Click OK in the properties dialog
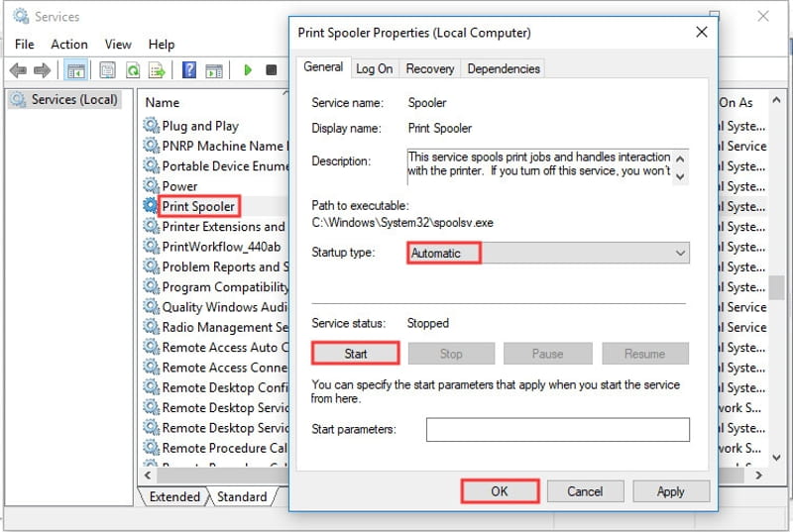This screenshot has height=532, width=793. tap(501, 491)
